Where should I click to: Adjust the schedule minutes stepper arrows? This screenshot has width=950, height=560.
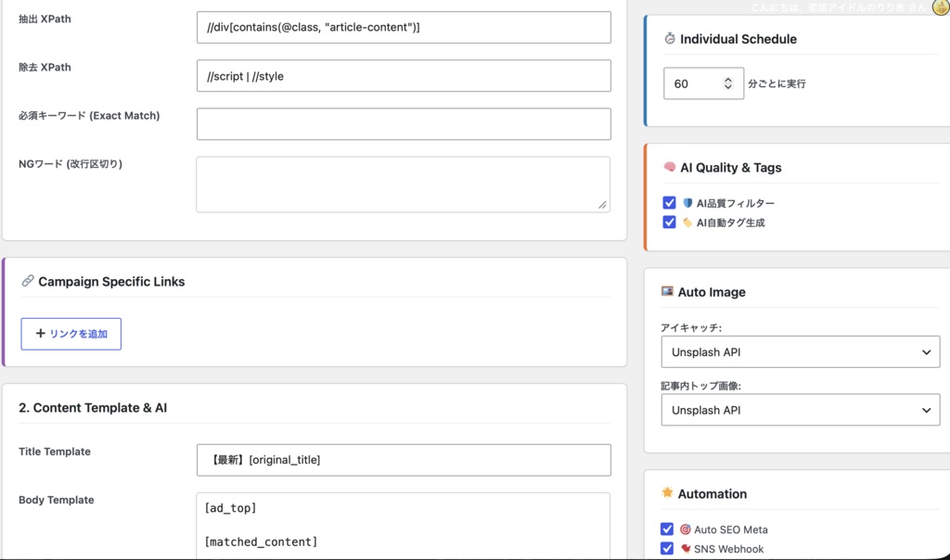[x=728, y=83]
